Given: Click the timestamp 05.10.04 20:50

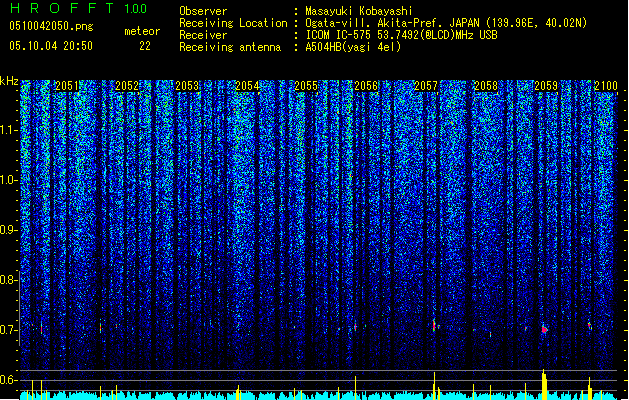Looking at the screenshot, I should (x=51, y=46).
